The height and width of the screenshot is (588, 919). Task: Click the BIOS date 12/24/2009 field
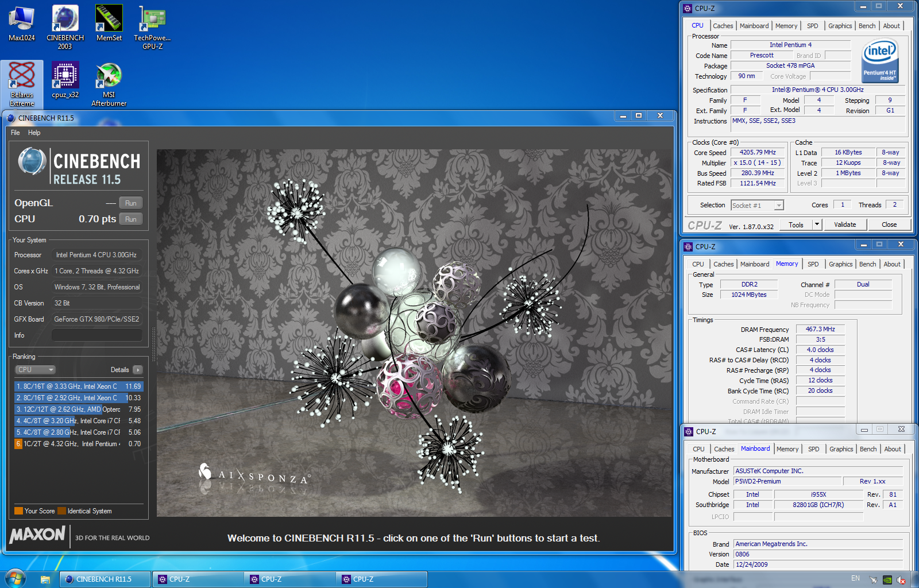pos(818,564)
